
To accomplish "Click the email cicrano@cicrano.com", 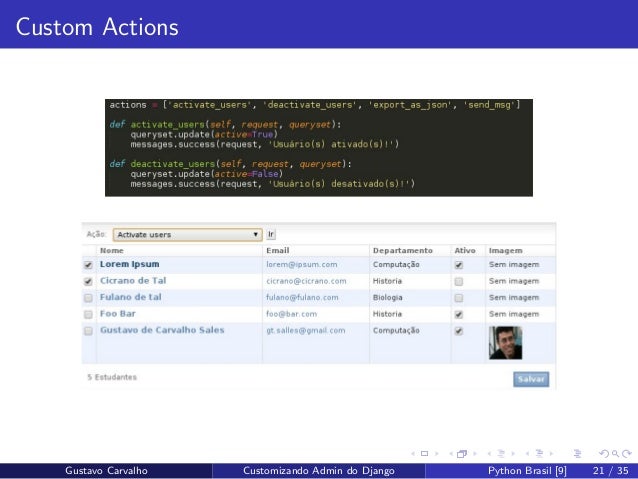I will (x=306, y=281).
